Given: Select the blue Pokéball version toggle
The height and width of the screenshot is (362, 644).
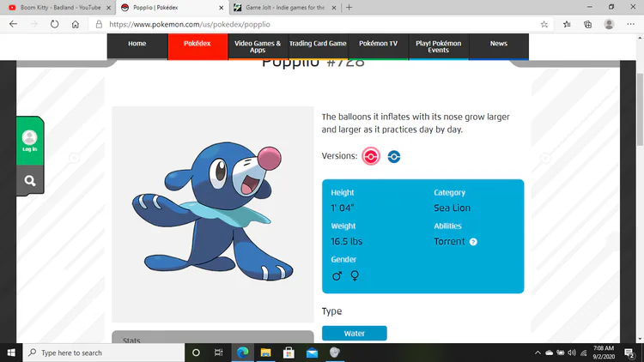Looking at the screenshot, I should pyautogui.click(x=394, y=156).
